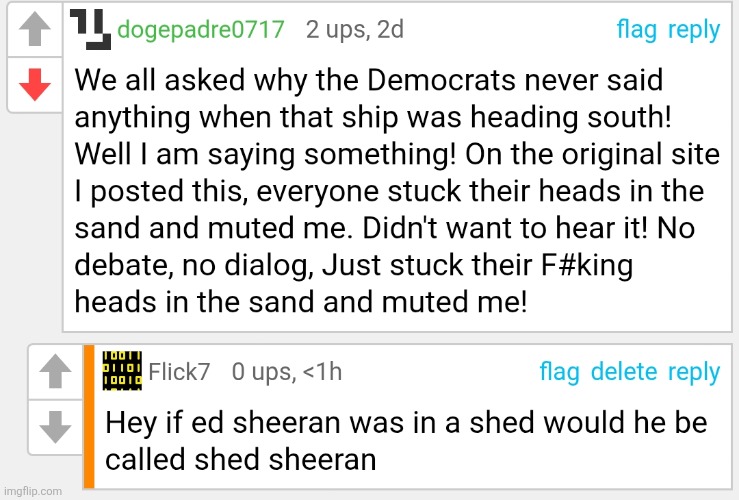This screenshot has height=500, width=739.
Task: Upvote the dogepadre0717 comment
Action: [x=35, y=32]
